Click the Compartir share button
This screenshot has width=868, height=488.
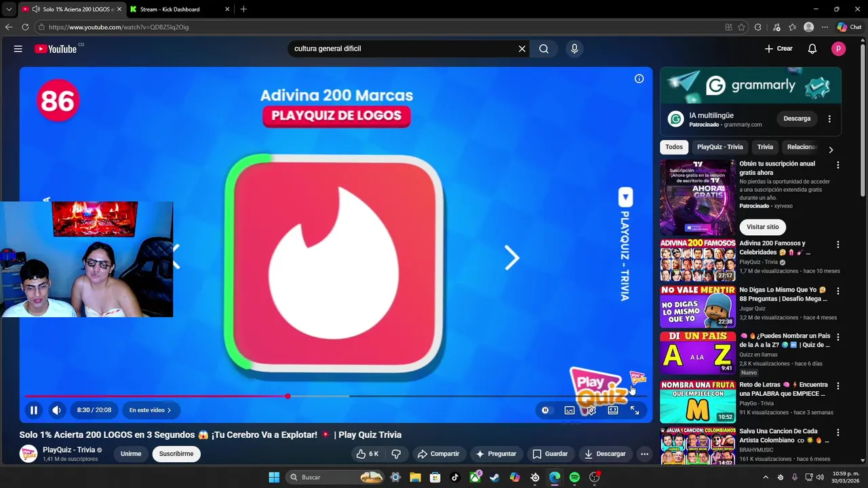point(439,454)
